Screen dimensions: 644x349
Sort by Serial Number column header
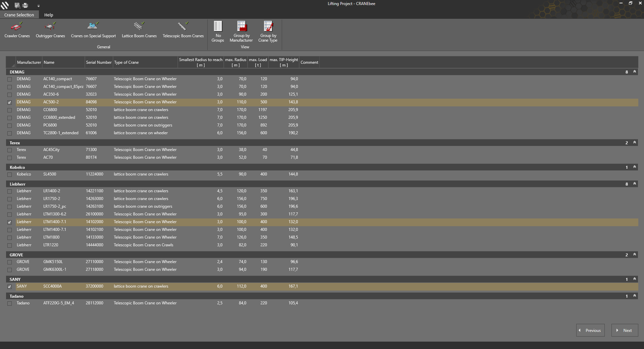pyautogui.click(x=99, y=62)
